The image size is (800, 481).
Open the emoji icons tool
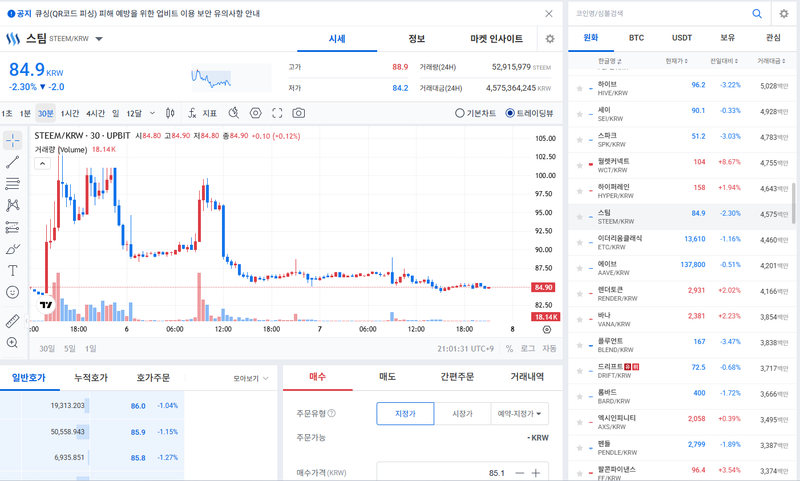coord(12,292)
